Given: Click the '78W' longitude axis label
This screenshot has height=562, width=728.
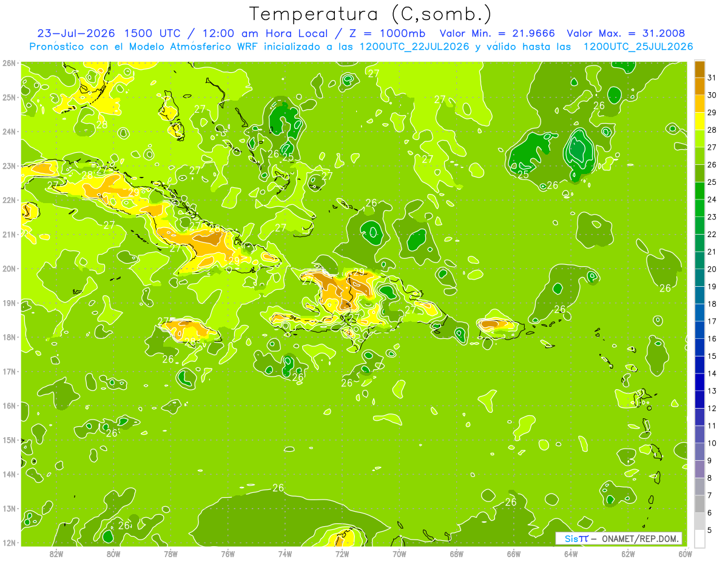Looking at the screenshot, I should pos(170,554).
